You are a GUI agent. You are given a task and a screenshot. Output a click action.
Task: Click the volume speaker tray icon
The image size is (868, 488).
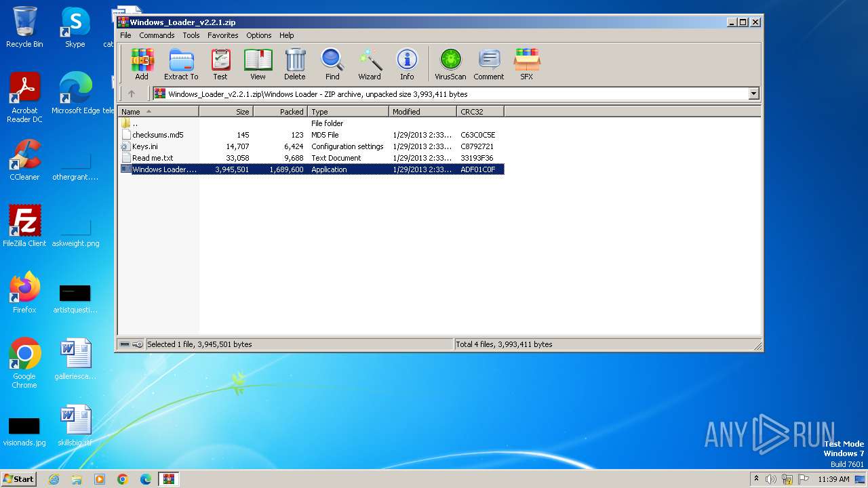771,479
